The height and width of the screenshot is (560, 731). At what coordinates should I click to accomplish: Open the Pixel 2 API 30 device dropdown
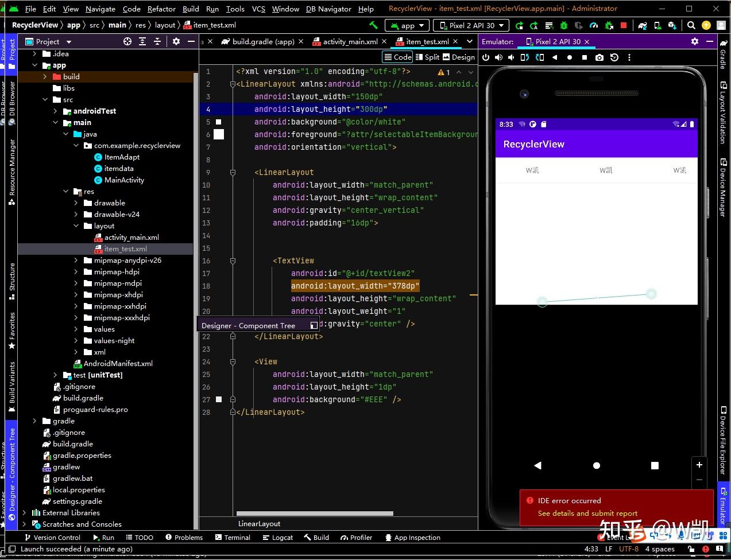[471, 25]
